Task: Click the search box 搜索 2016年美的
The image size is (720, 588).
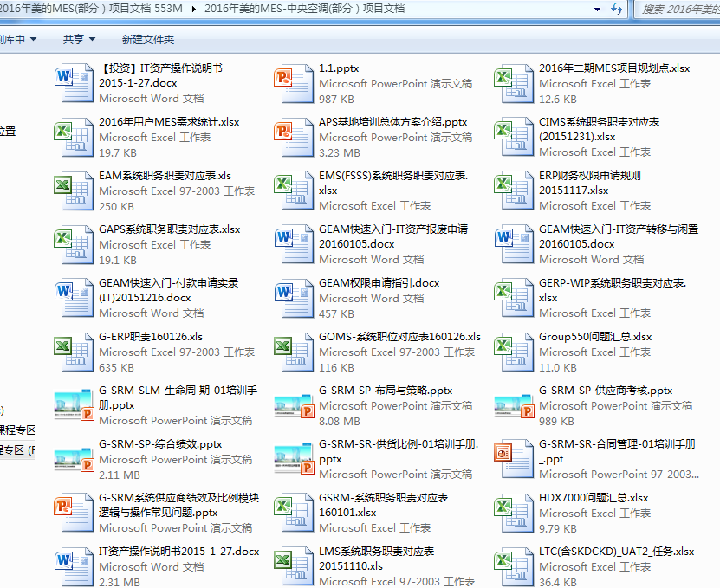Action: [678, 10]
